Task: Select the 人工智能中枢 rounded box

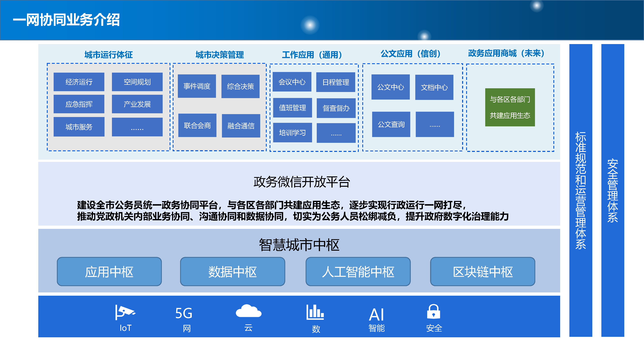Action: [358, 272]
